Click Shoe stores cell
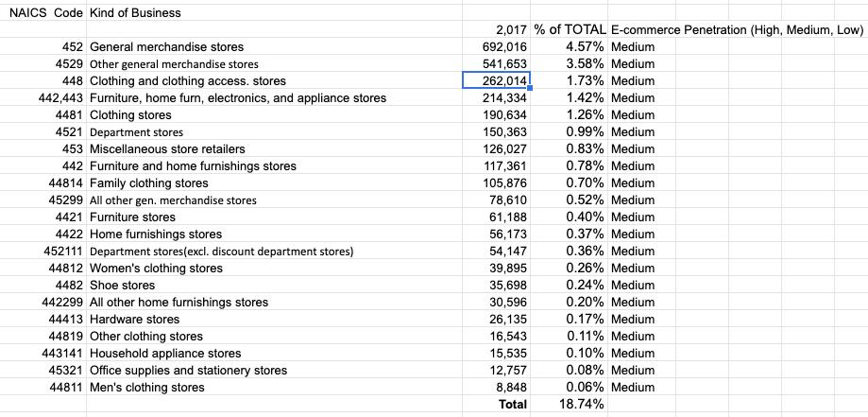Viewport: 868px width, 417px height. [x=274, y=285]
